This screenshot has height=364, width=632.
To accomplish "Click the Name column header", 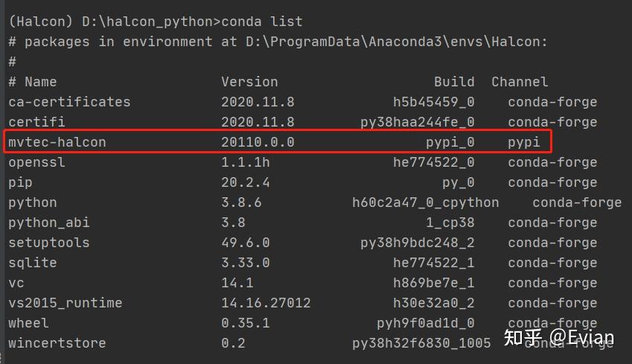I will coord(40,81).
